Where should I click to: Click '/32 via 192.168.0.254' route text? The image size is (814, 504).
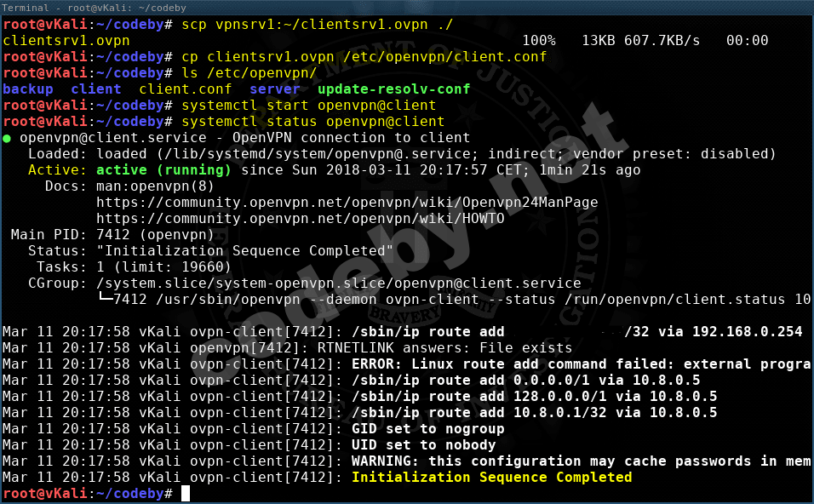pyautogui.click(x=714, y=332)
